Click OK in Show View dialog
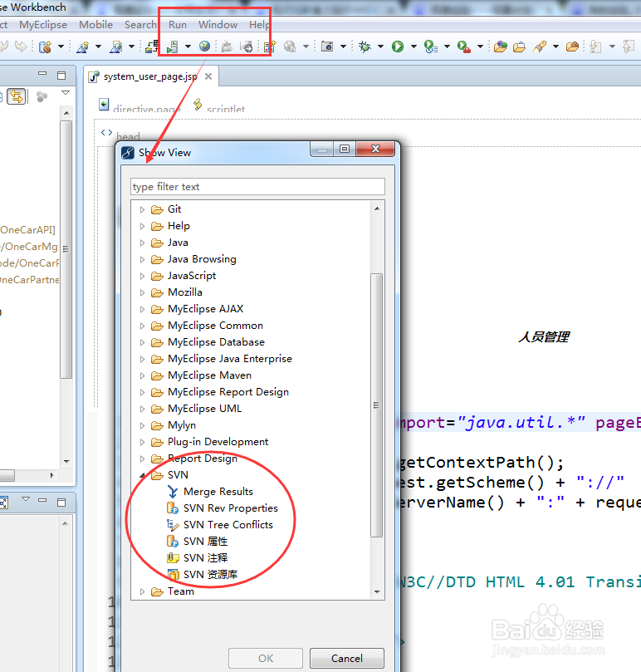This screenshot has height=672, width=641. 266,658
